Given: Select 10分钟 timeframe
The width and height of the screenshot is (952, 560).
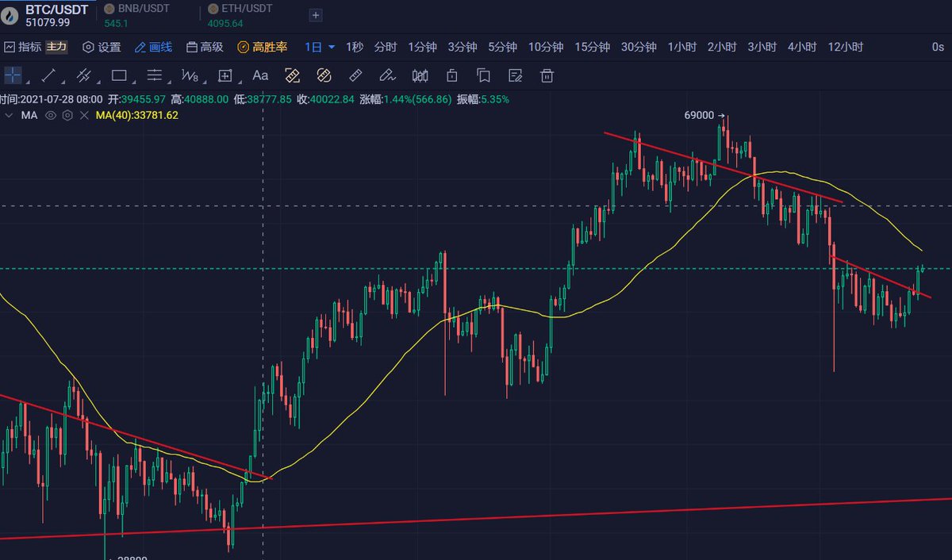Looking at the screenshot, I should [x=546, y=47].
